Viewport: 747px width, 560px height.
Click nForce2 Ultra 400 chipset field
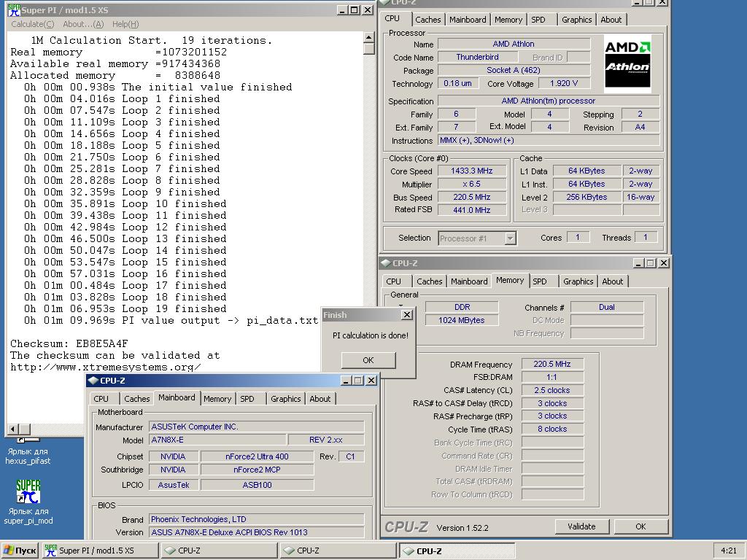[258, 456]
